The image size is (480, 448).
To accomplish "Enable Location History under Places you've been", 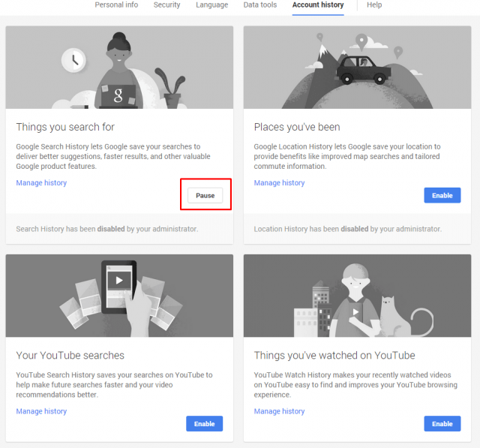I will pos(442,195).
